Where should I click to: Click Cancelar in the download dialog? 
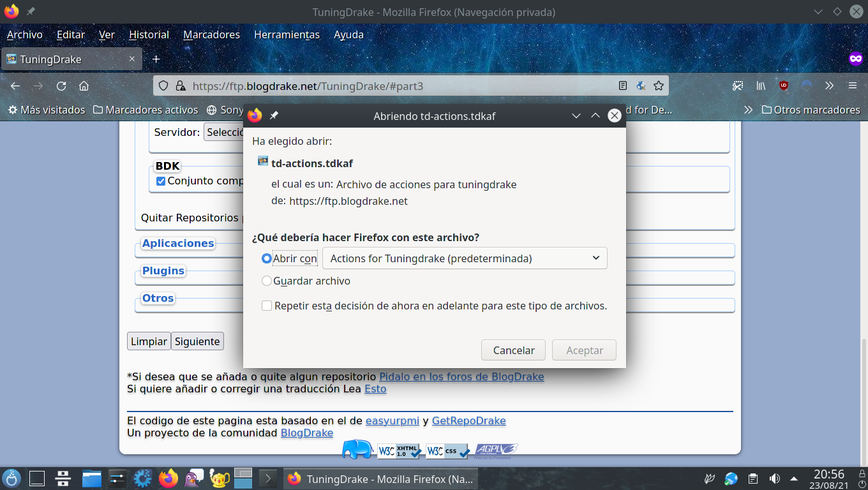pos(514,350)
